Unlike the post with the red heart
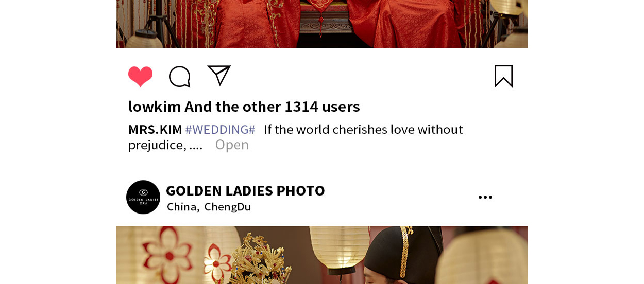Viewport: 644px width, 284px height. (x=140, y=77)
